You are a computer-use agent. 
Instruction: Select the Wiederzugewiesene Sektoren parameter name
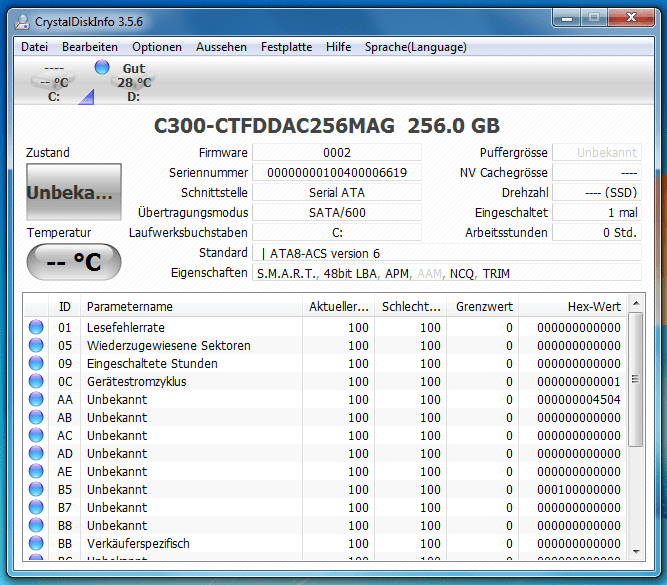tap(168, 345)
